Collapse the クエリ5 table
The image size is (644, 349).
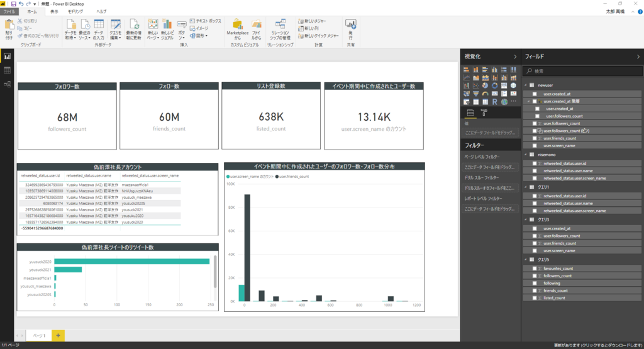click(526, 260)
